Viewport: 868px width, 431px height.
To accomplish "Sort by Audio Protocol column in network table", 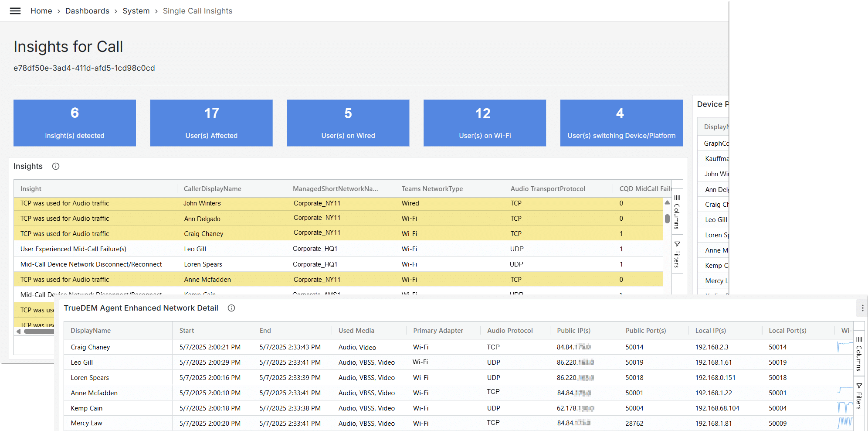I will pyautogui.click(x=510, y=331).
